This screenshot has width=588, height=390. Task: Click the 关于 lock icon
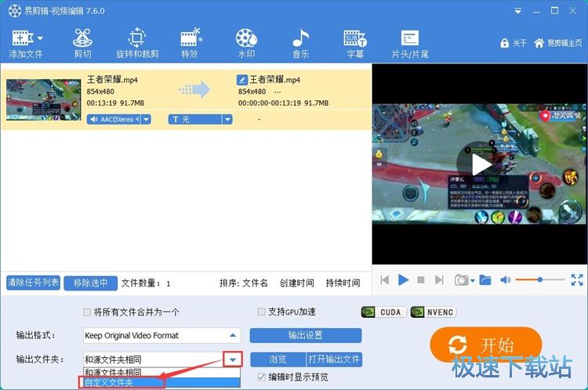[x=505, y=43]
